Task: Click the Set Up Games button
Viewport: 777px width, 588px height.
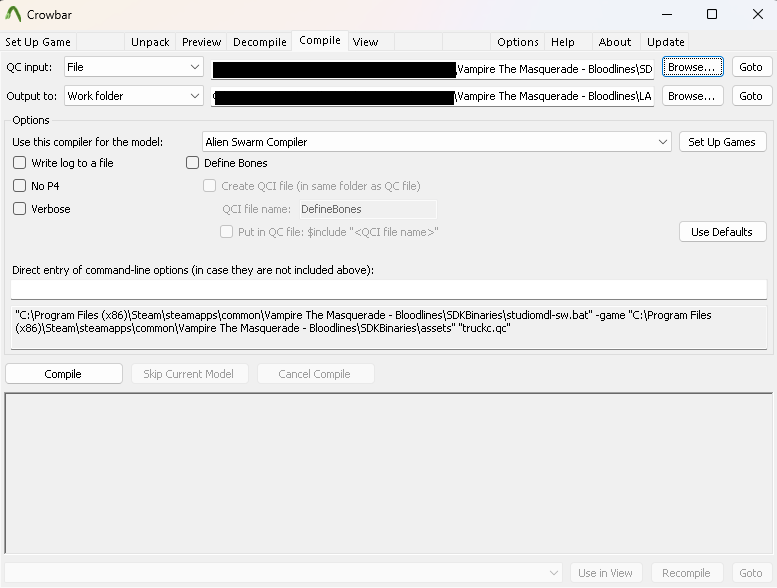Action: (722, 142)
